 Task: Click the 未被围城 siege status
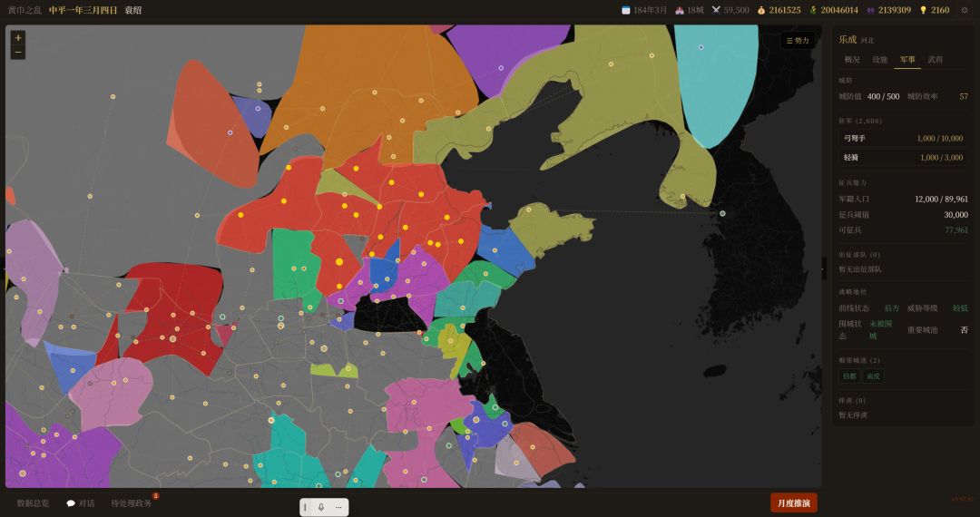880,329
